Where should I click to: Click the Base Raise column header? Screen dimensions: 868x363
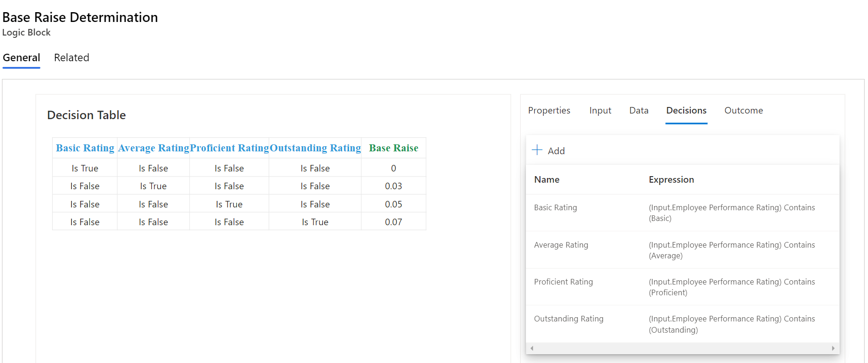click(x=393, y=148)
